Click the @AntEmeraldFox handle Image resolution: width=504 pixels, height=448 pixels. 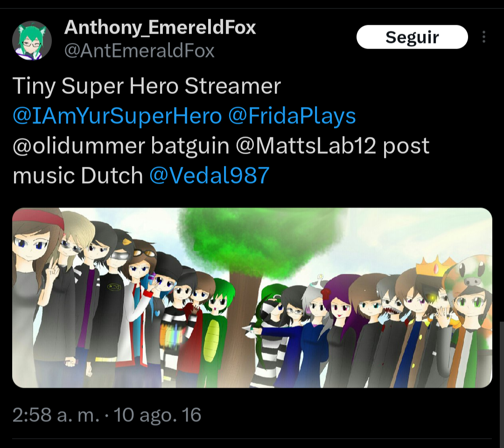[x=139, y=51]
